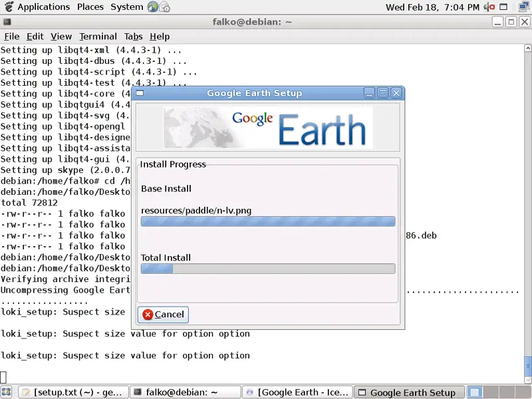Select the second workspace in switcher
532x399 pixels.
click(489, 392)
